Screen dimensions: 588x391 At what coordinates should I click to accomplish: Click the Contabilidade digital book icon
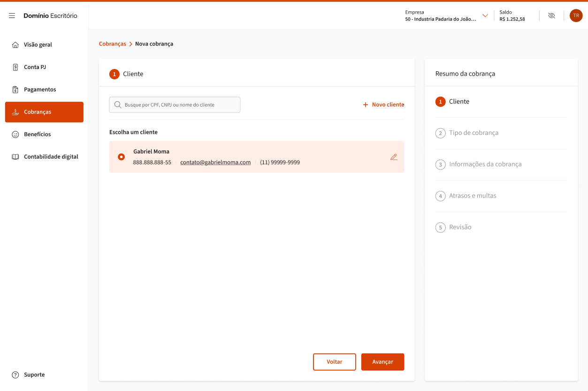tap(15, 157)
